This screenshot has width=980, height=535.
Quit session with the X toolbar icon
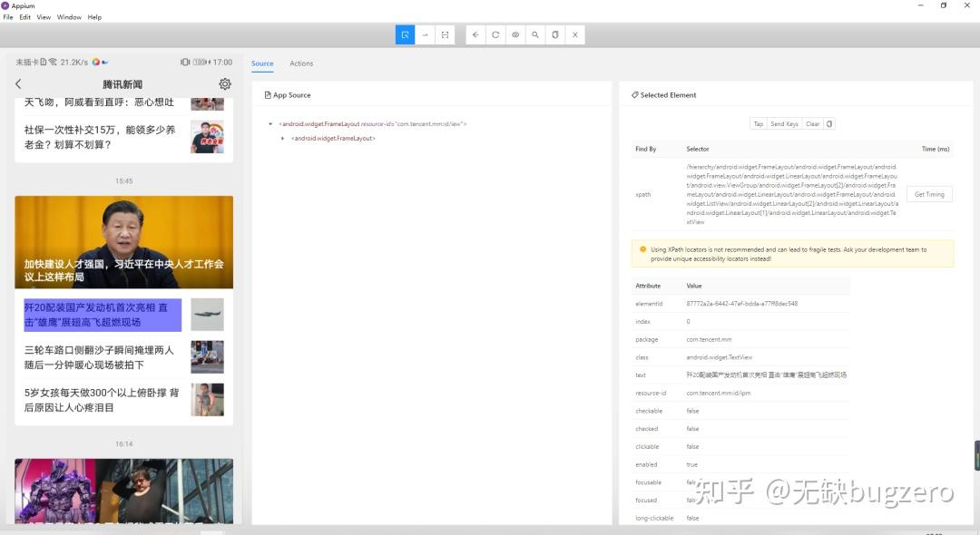(x=575, y=35)
